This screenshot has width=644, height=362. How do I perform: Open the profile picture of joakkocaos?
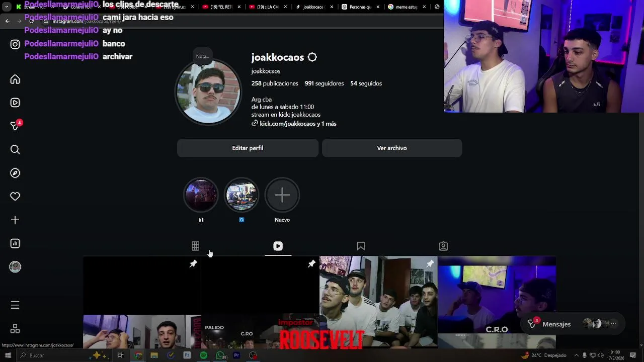tap(208, 92)
